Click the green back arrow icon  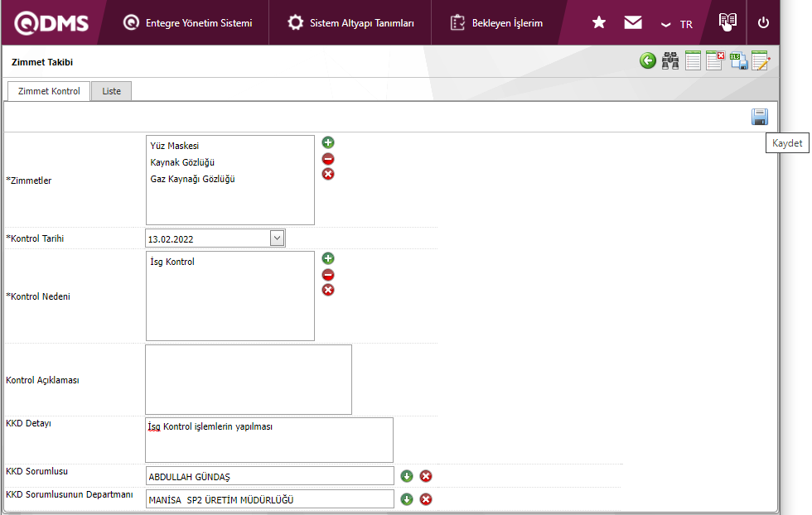647,60
